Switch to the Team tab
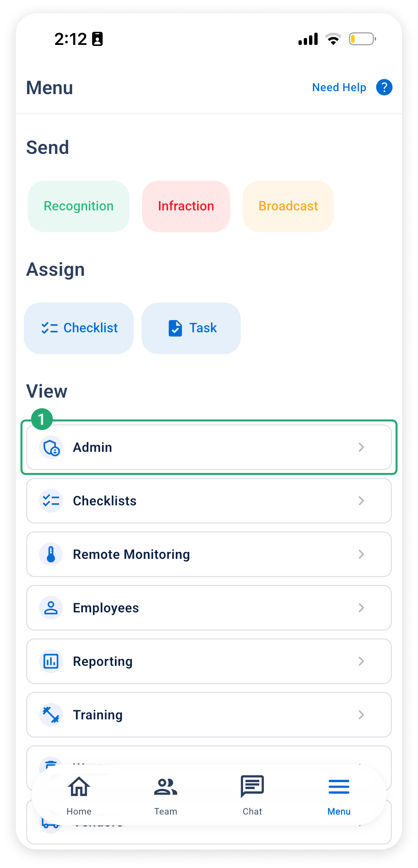This screenshot has width=418, height=868. pos(166,795)
